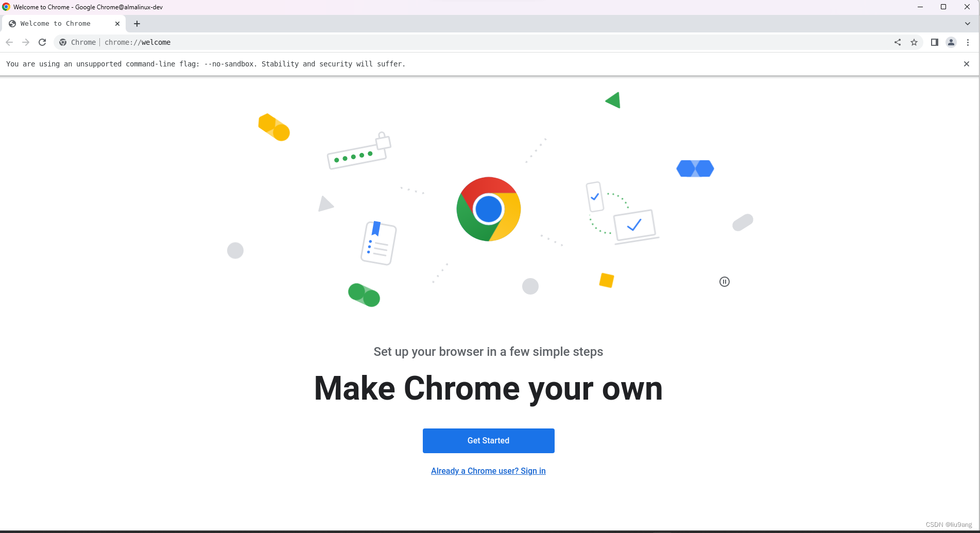Open a new tab with the plus button
Viewport: 980px width, 533px height.
click(x=137, y=24)
